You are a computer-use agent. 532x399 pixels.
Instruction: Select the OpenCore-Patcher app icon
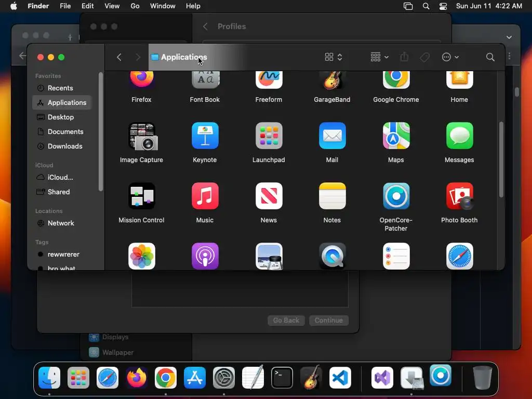[x=396, y=196]
